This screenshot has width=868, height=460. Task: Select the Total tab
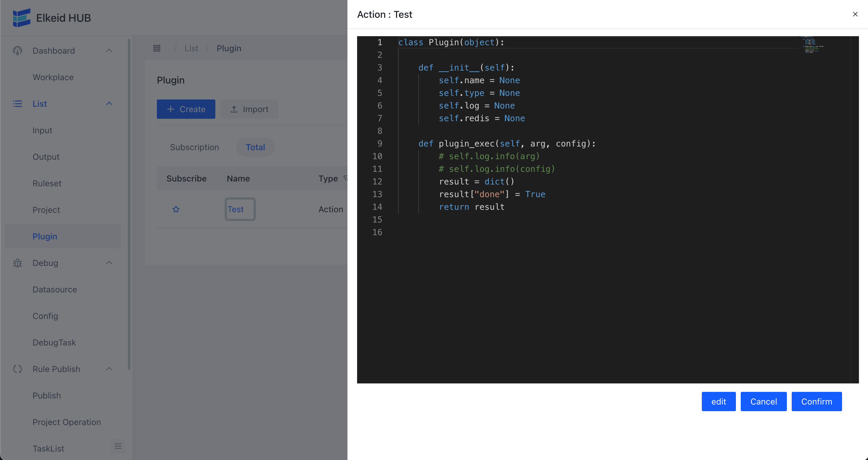pyautogui.click(x=255, y=147)
